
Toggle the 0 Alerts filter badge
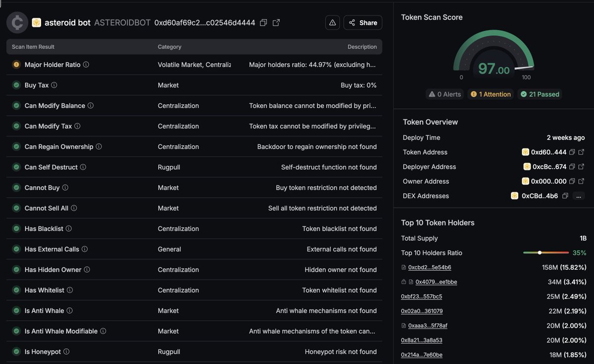coord(444,94)
